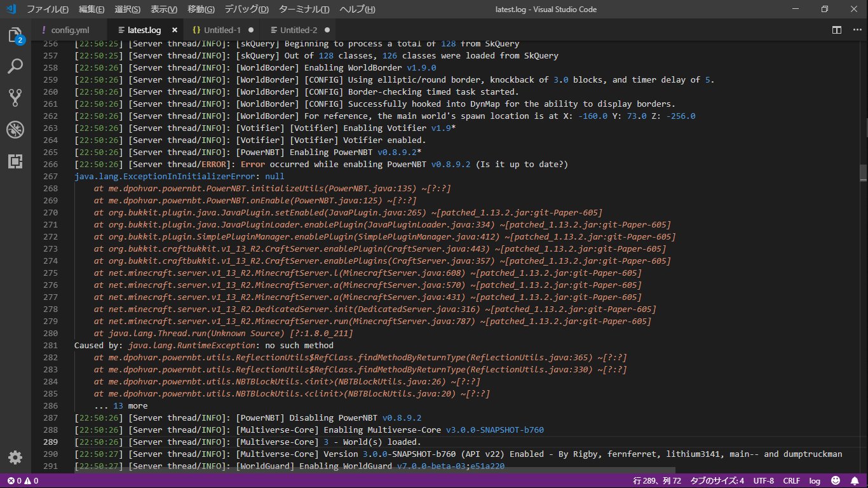The width and height of the screenshot is (868, 488).
Task: Open the 編集(E) menu
Action: (92, 10)
